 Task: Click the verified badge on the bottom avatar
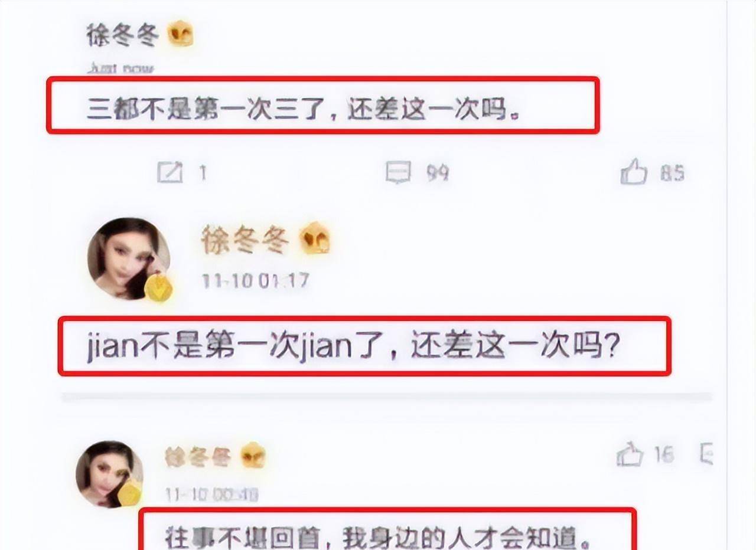tap(131, 492)
